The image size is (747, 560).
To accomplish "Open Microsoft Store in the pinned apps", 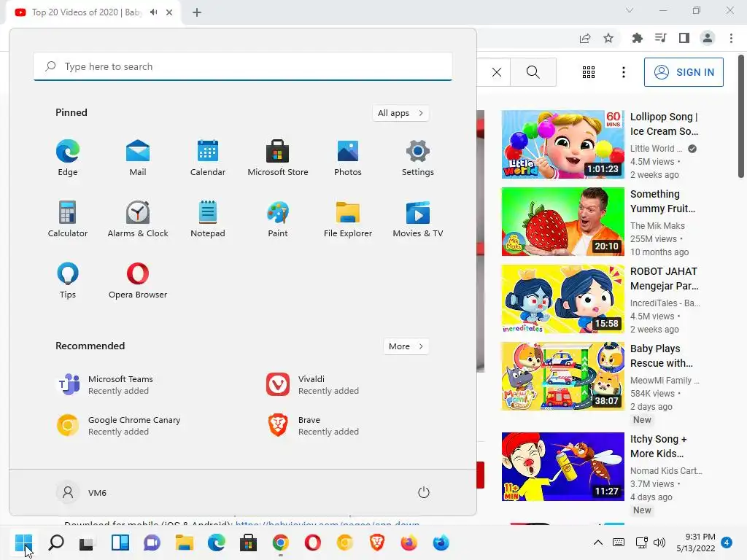I will point(278,158).
